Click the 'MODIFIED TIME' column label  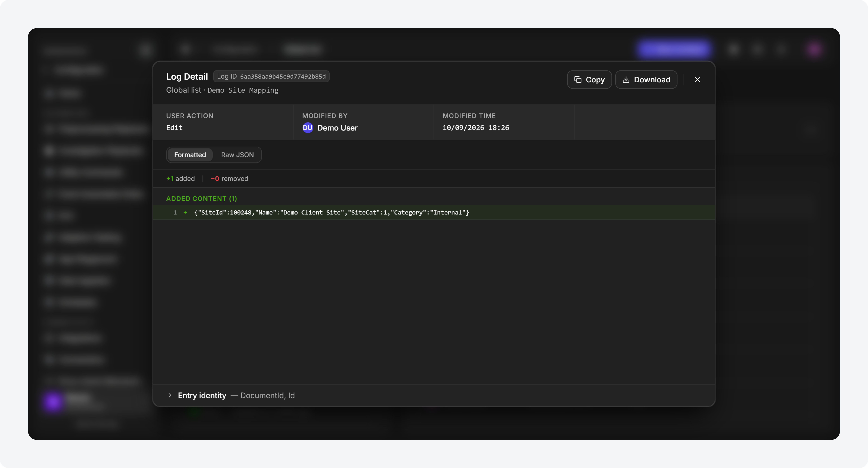tap(469, 116)
